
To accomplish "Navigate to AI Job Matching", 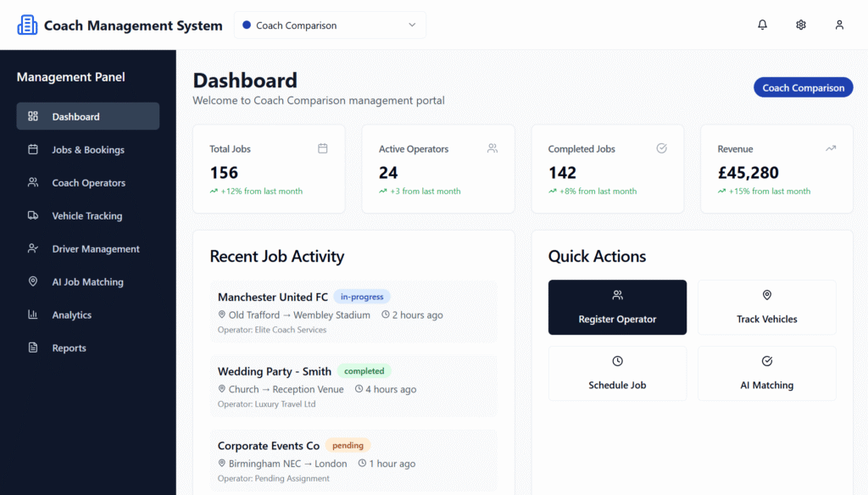I will [88, 282].
